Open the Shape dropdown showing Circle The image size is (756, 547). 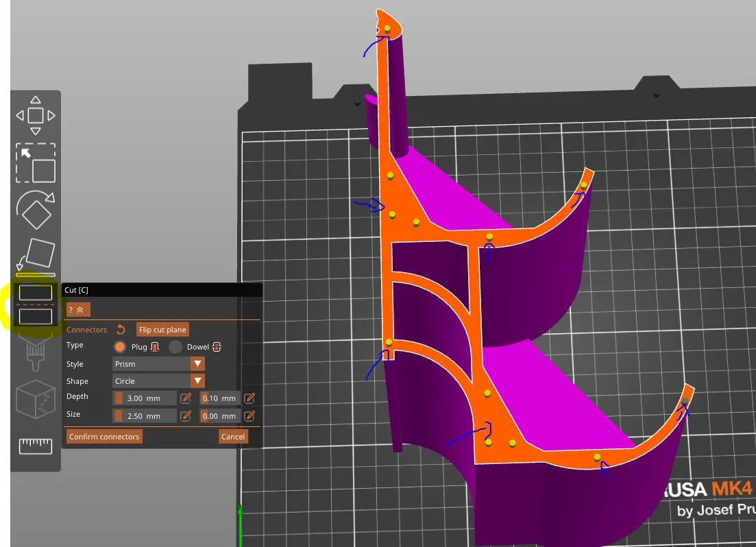tap(158, 381)
